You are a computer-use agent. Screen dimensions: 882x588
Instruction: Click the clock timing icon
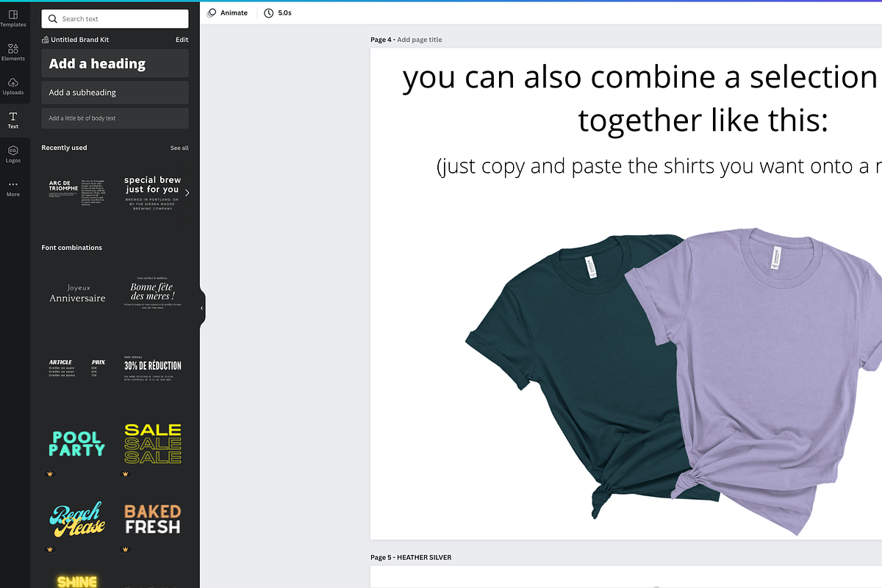[268, 12]
